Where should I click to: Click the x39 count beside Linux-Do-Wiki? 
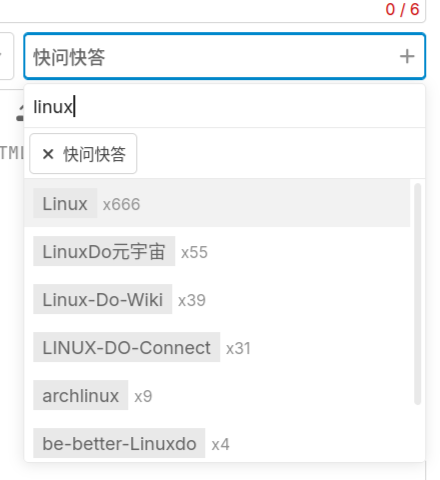pos(192,300)
